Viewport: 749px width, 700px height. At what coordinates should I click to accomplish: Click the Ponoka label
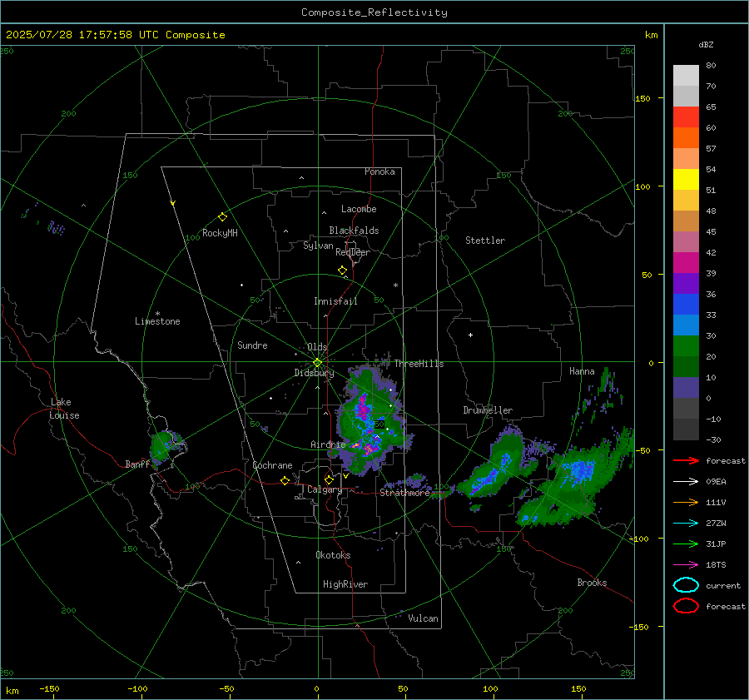coord(379,171)
